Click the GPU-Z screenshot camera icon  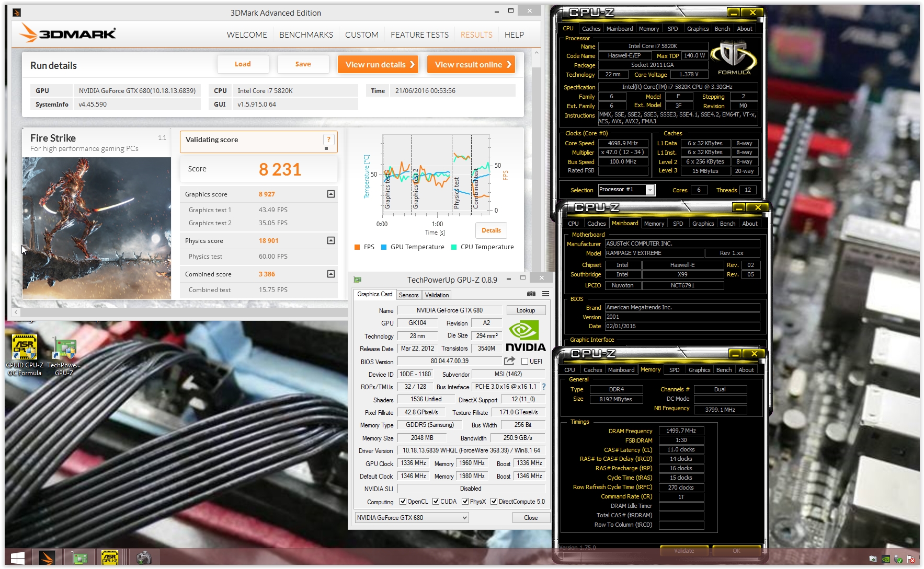(531, 294)
